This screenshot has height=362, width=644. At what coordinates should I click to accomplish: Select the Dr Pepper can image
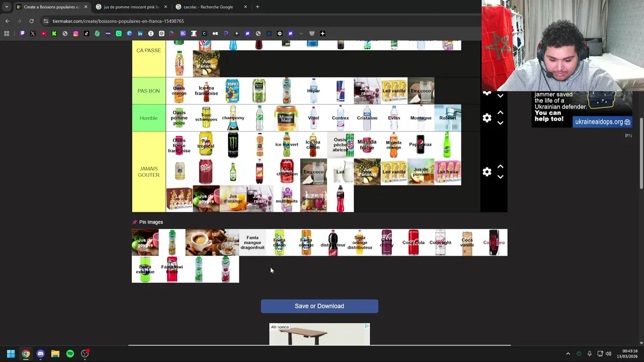tap(206, 172)
